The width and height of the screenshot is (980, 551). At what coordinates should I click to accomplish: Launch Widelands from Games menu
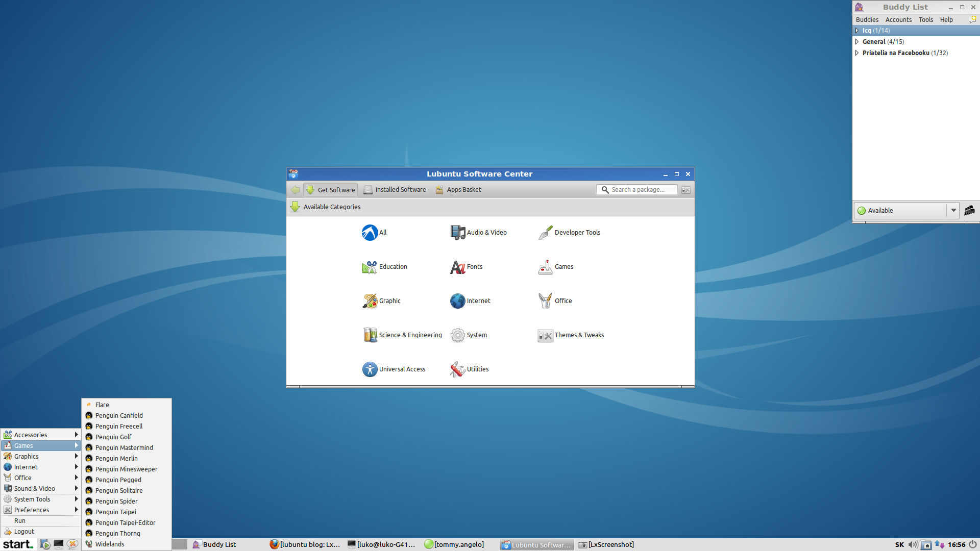[x=127, y=544]
